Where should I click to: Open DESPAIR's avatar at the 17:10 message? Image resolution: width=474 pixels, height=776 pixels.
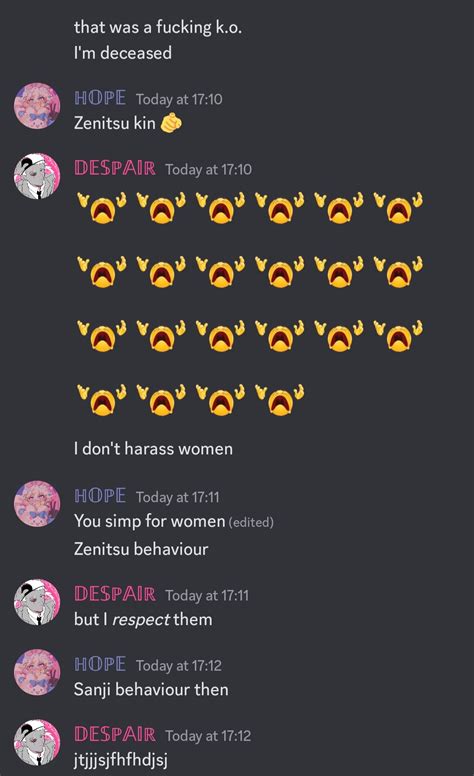tap(37, 176)
